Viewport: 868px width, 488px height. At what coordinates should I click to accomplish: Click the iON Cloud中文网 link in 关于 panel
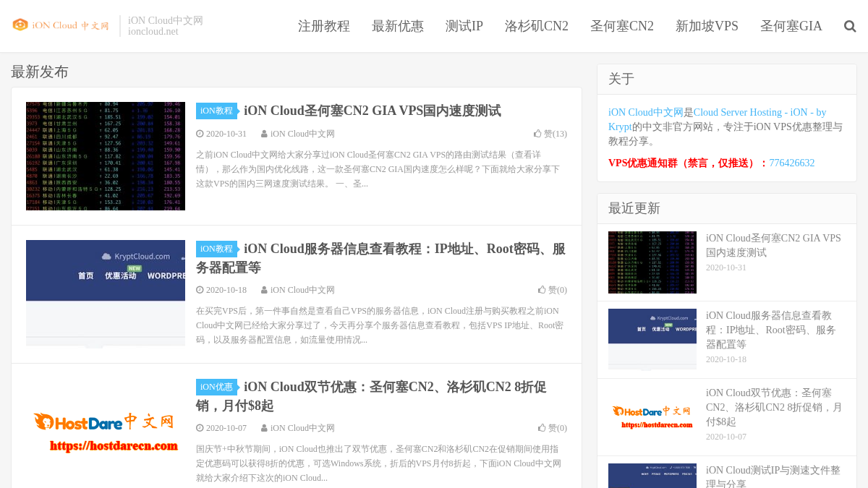coord(646,112)
